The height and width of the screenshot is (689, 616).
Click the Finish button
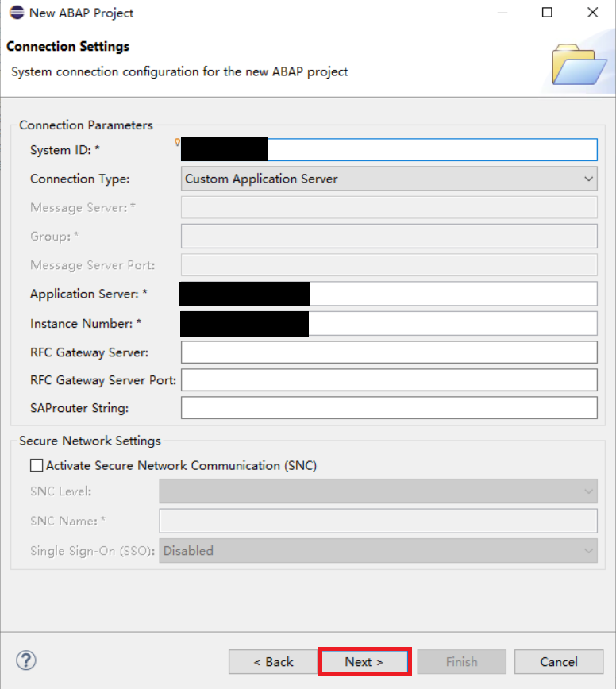point(461,661)
